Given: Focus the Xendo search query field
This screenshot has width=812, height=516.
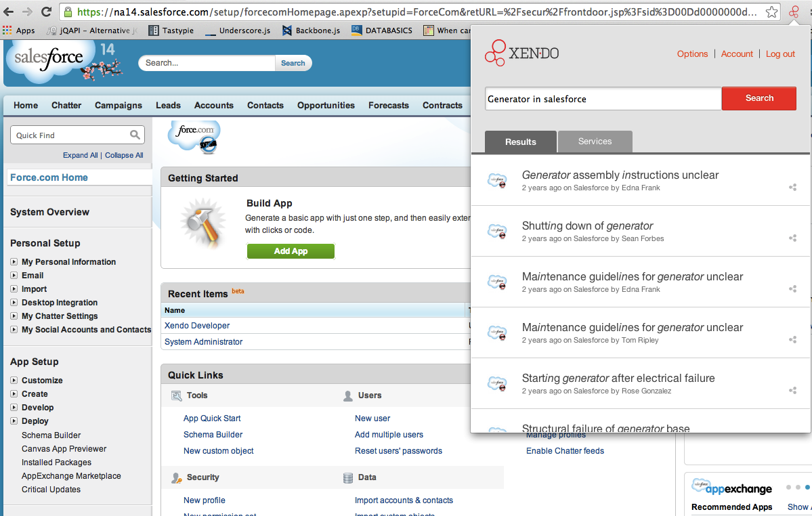Looking at the screenshot, I should [x=603, y=99].
